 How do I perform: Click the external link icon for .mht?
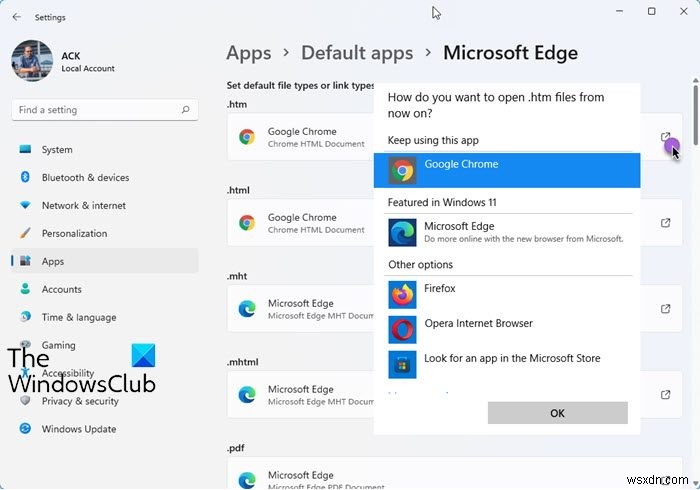pos(665,308)
